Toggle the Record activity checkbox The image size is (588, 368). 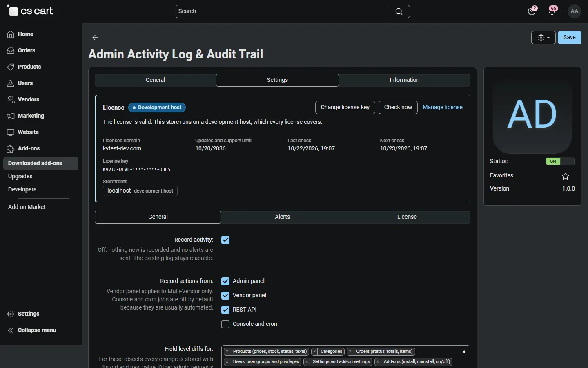coord(225,240)
